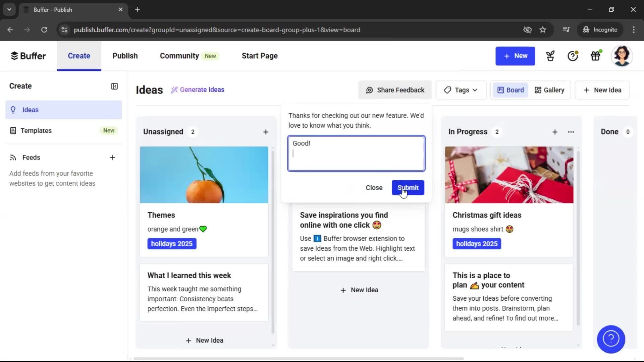
Task: Open the gift rewards icon
Action: pos(596,56)
